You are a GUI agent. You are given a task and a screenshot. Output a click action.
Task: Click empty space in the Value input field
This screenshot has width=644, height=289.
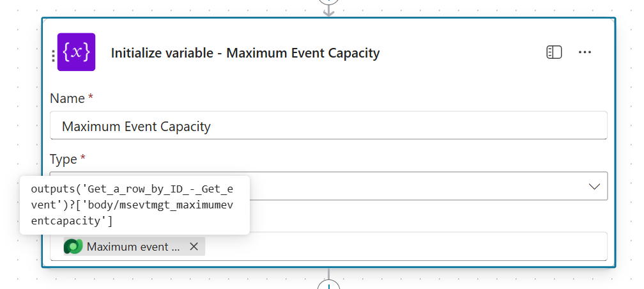coord(402,247)
